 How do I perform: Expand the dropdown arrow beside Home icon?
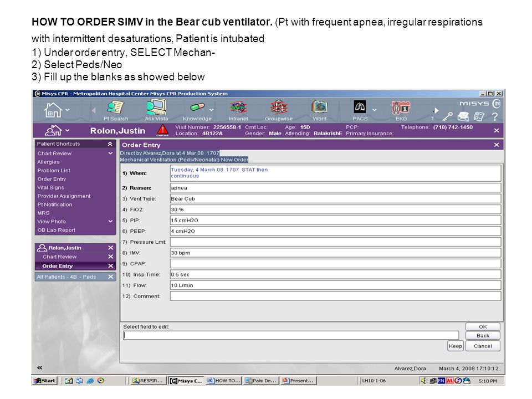68,110
